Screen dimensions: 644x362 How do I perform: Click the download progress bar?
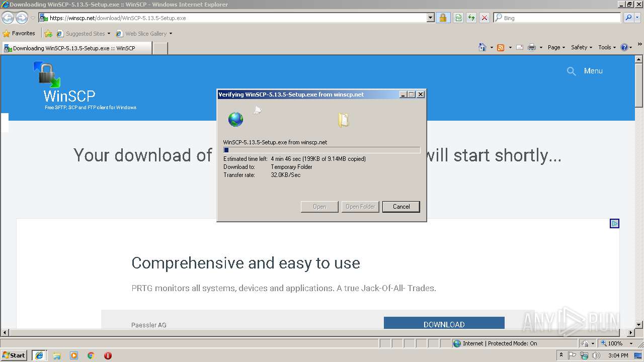[x=321, y=150]
